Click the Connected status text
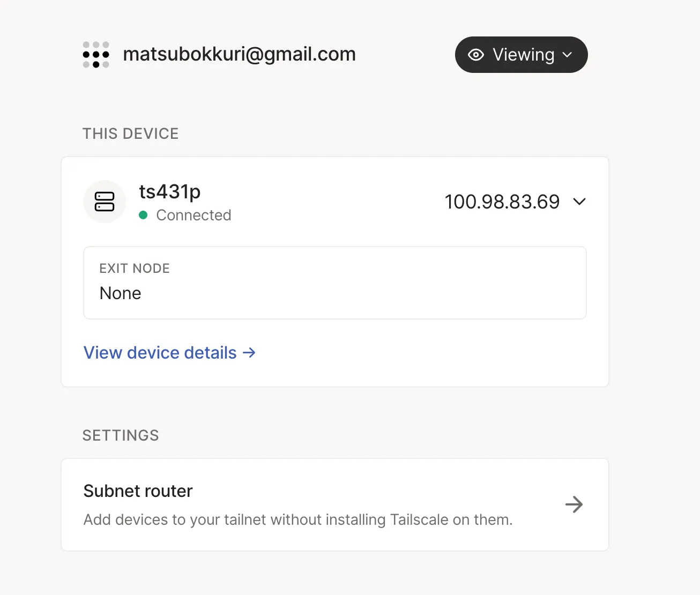The image size is (700, 595). [193, 215]
